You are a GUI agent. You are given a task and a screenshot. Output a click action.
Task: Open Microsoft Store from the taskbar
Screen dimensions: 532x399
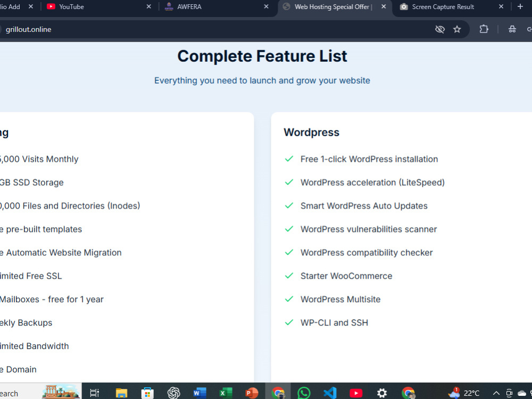[147, 393]
